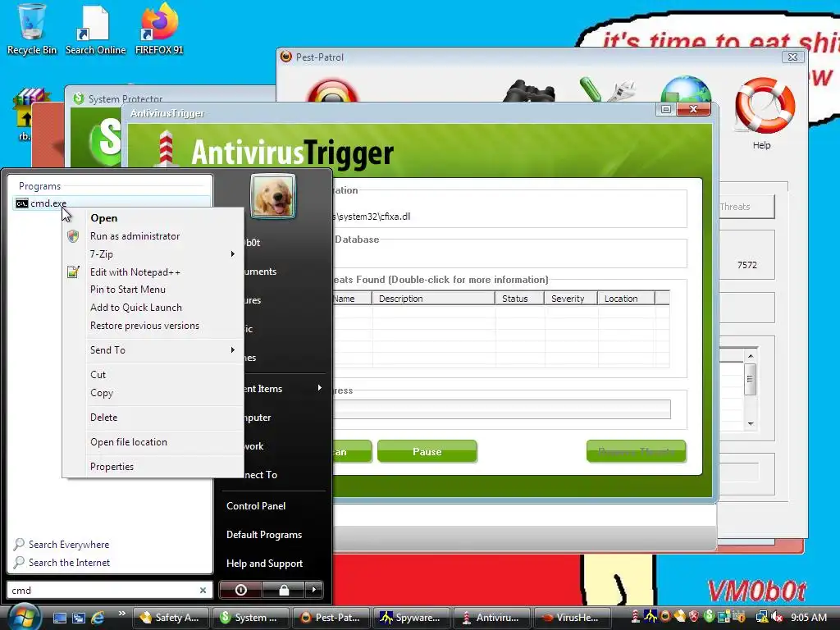Clear the cmd search box with the X
This screenshot has height=630, width=840.
coord(203,590)
